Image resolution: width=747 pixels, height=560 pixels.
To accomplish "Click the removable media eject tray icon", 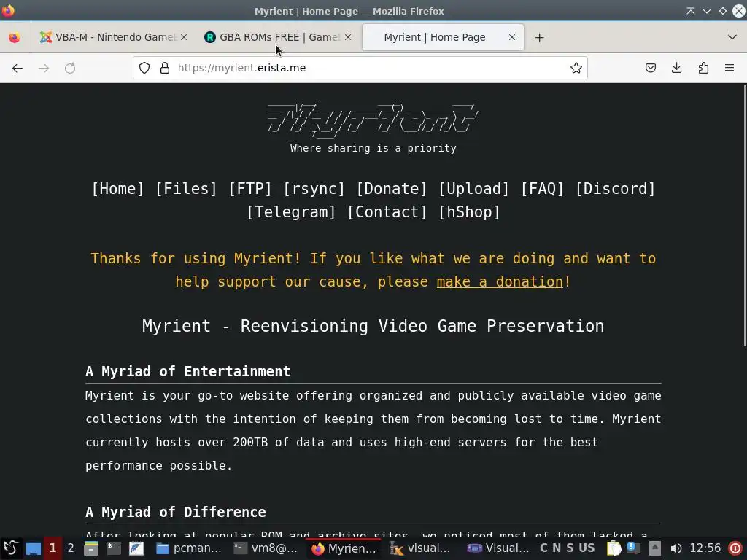I will [x=655, y=548].
